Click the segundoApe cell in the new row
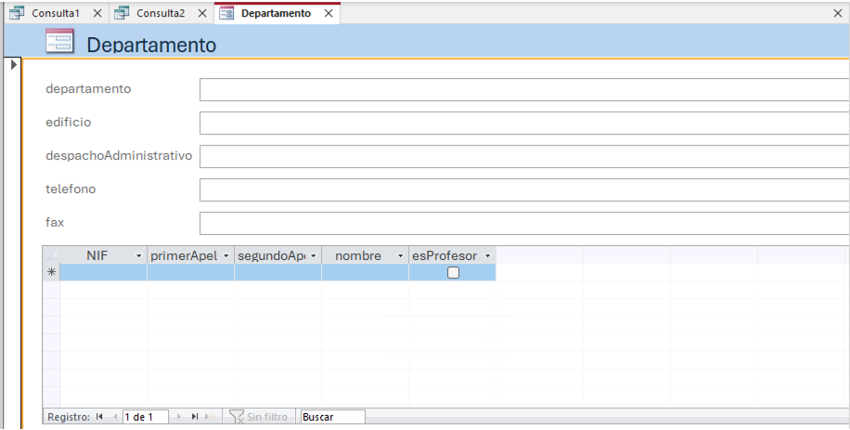The height and width of the screenshot is (430, 850). (x=278, y=272)
